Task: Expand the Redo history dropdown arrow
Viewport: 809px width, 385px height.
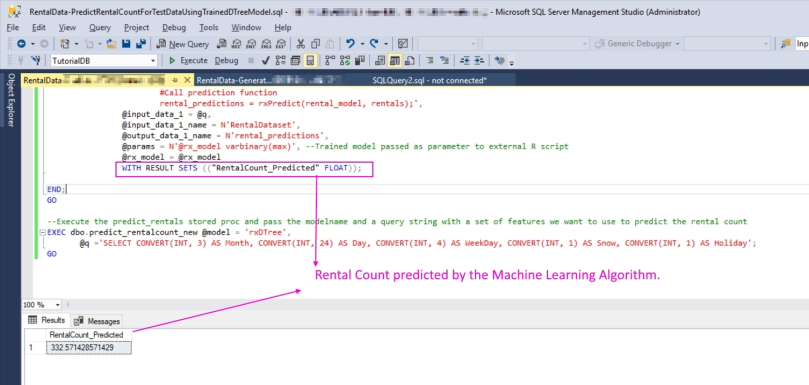Action: [x=385, y=44]
